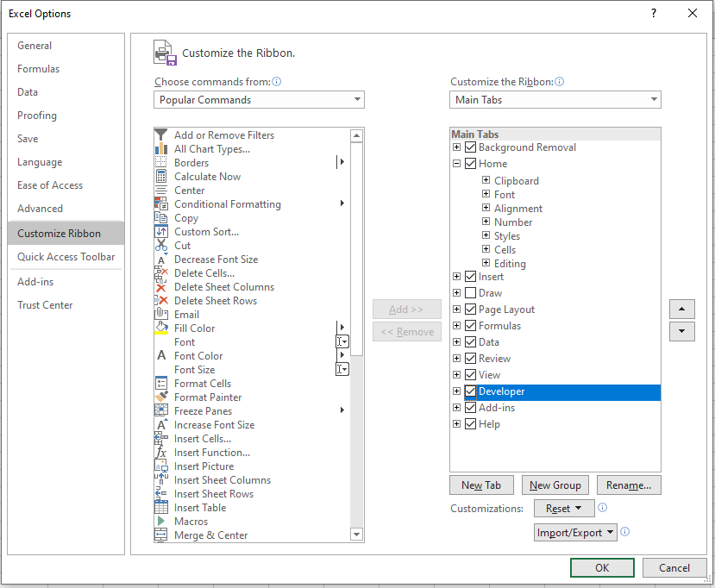This screenshot has width=715, height=588.
Task: Click the New Group button
Action: 555,485
